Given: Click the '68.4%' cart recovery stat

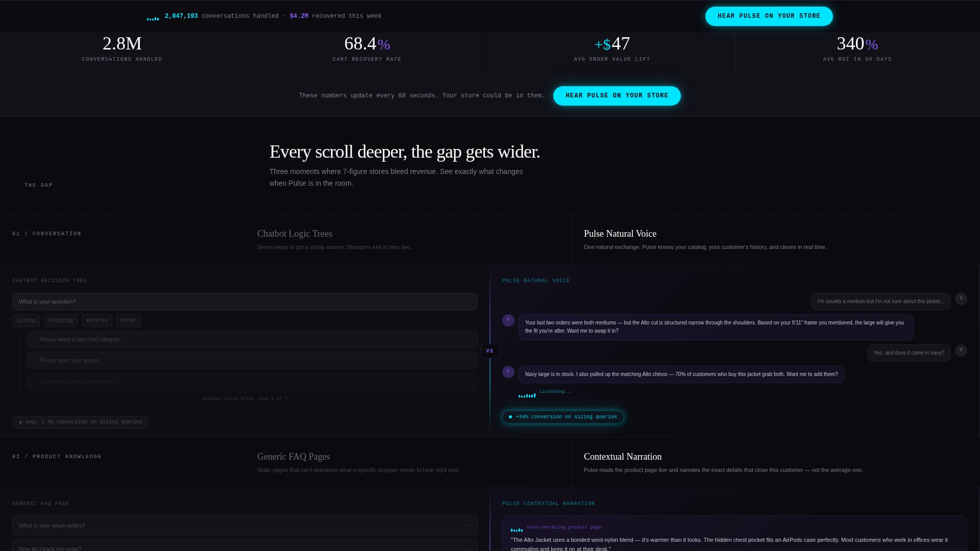Looking at the screenshot, I should [x=367, y=44].
